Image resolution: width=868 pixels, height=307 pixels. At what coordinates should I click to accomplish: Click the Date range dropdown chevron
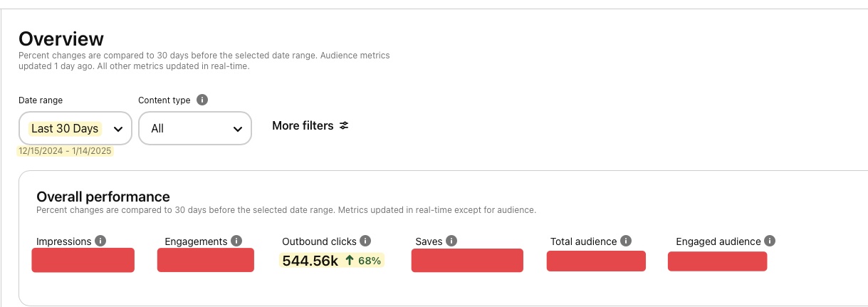tap(118, 129)
